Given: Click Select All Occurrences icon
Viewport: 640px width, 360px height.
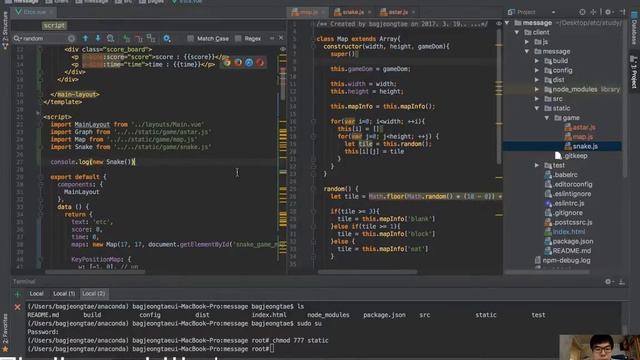Looking at the screenshot, I should tap(151, 38).
